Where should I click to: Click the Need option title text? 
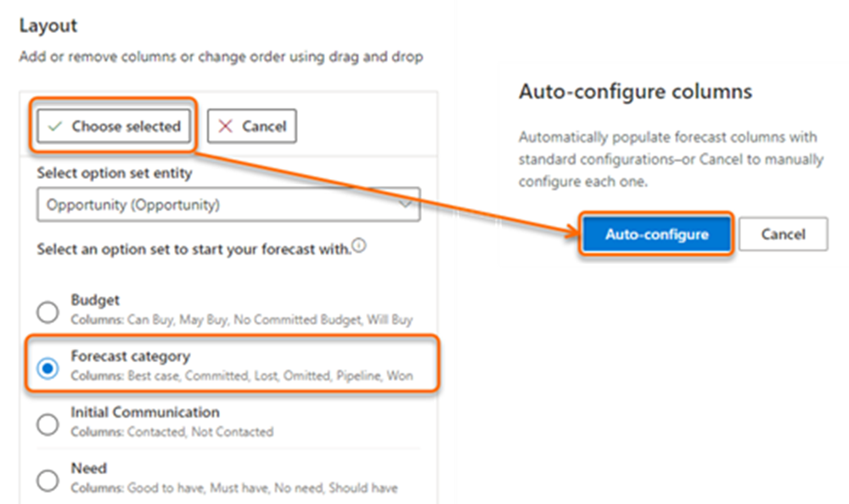coord(88,468)
